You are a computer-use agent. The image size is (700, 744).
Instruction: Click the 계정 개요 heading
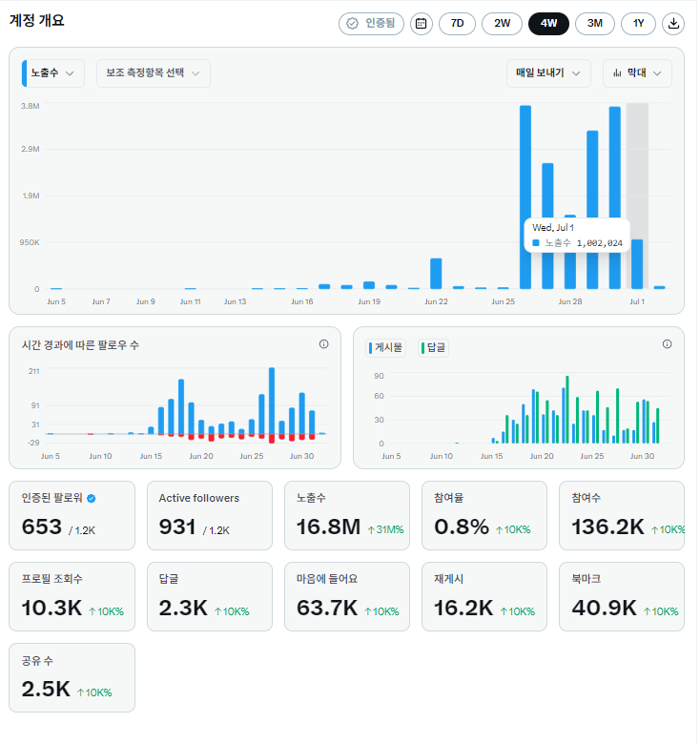[x=37, y=21]
